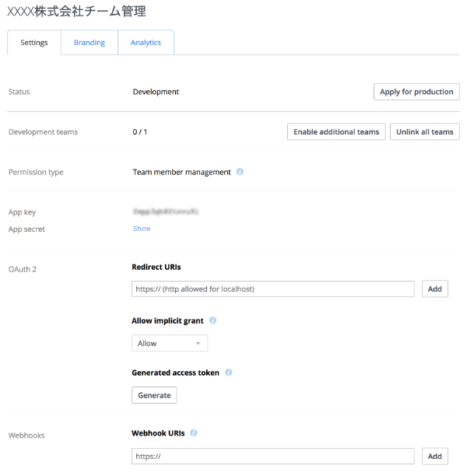
Task: Click the Development status text
Action: click(156, 92)
